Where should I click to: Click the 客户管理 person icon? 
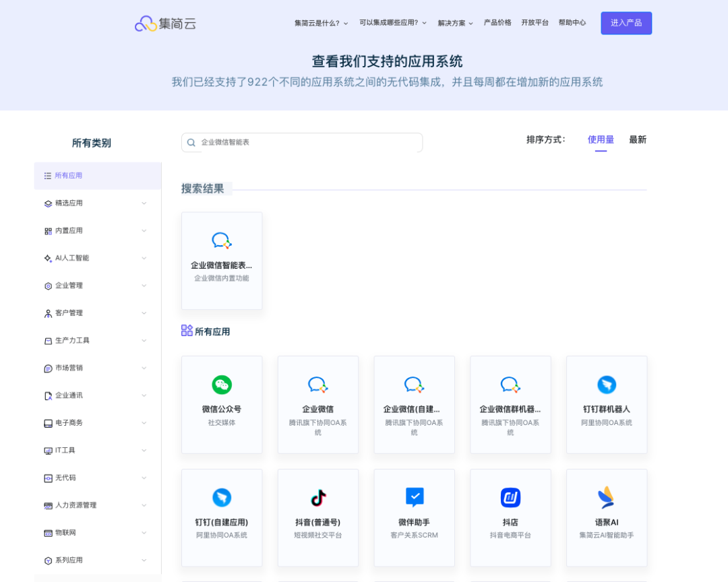point(48,313)
